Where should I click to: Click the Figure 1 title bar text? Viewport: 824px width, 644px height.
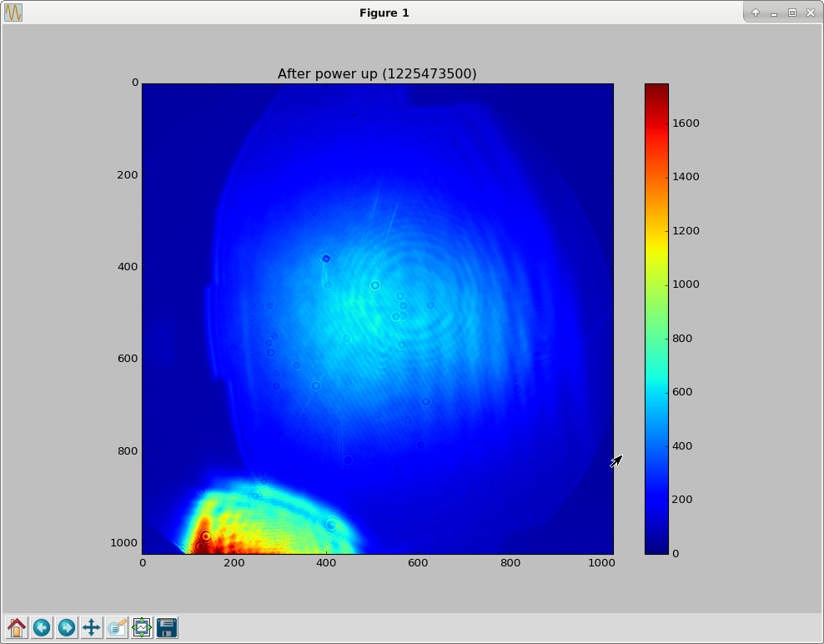point(384,13)
